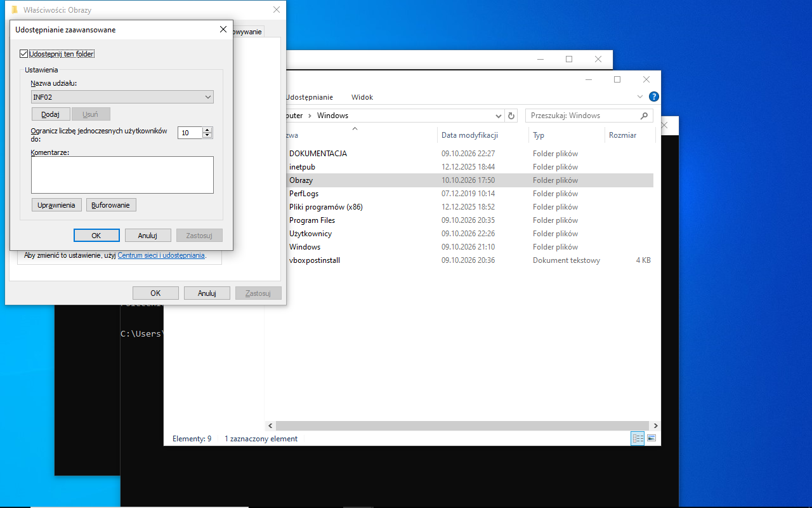Uncheck Udostępnij ten folder checkbox
Viewport: 812px width, 508px height.
click(24, 54)
